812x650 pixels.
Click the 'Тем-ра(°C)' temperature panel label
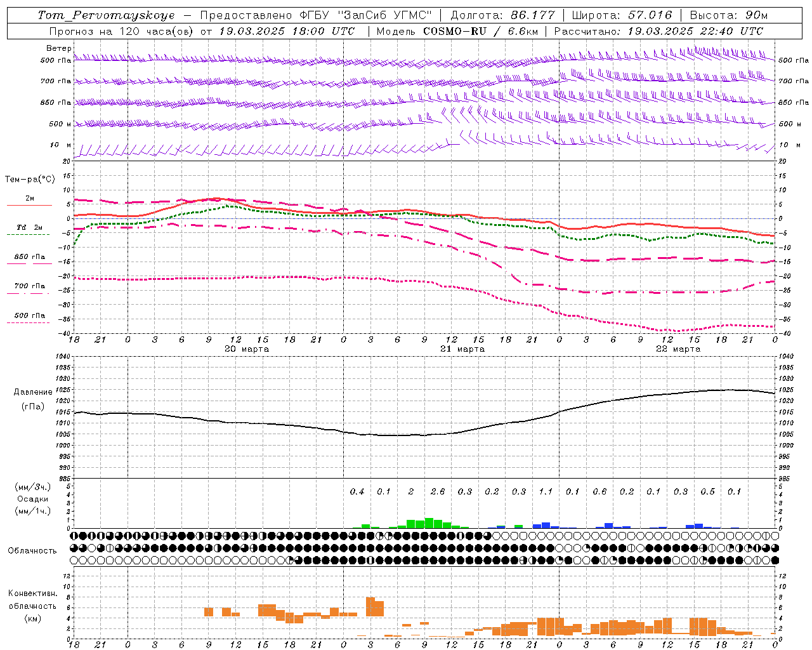[30, 180]
